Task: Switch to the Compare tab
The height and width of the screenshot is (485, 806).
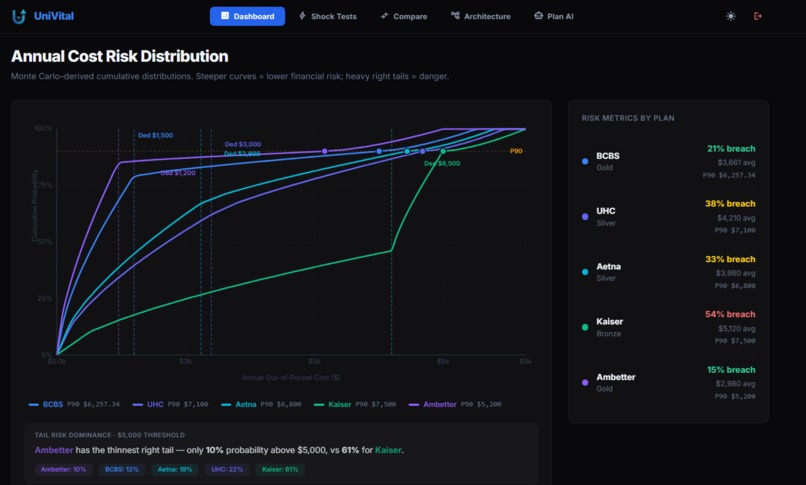Action: coord(404,16)
